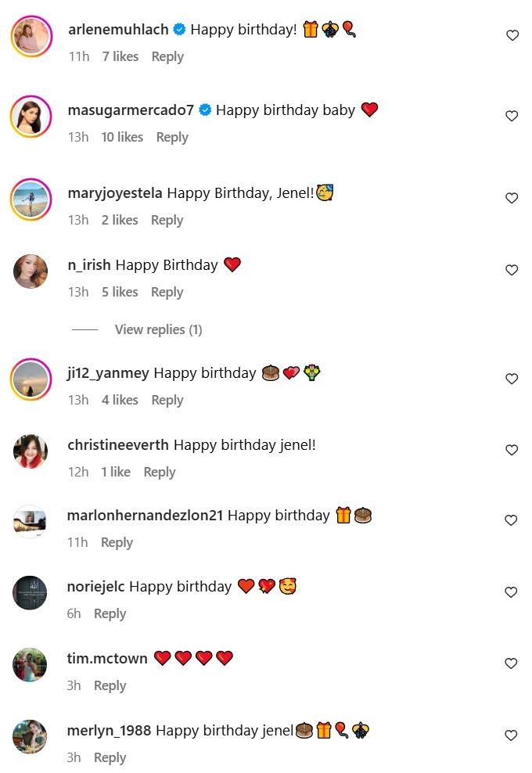532x773 pixels.
Task: Like merlyn_1988's comment
Action: tap(512, 735)
